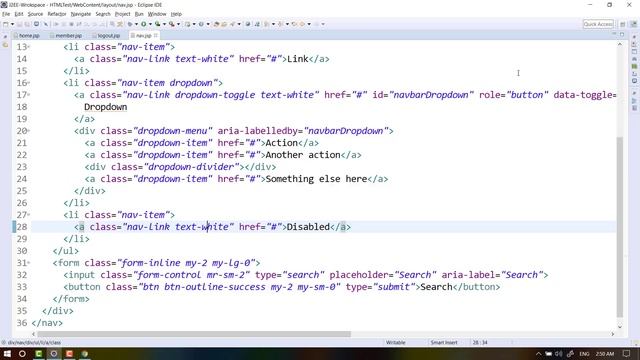Maximize the editor area

click(622, 35)
